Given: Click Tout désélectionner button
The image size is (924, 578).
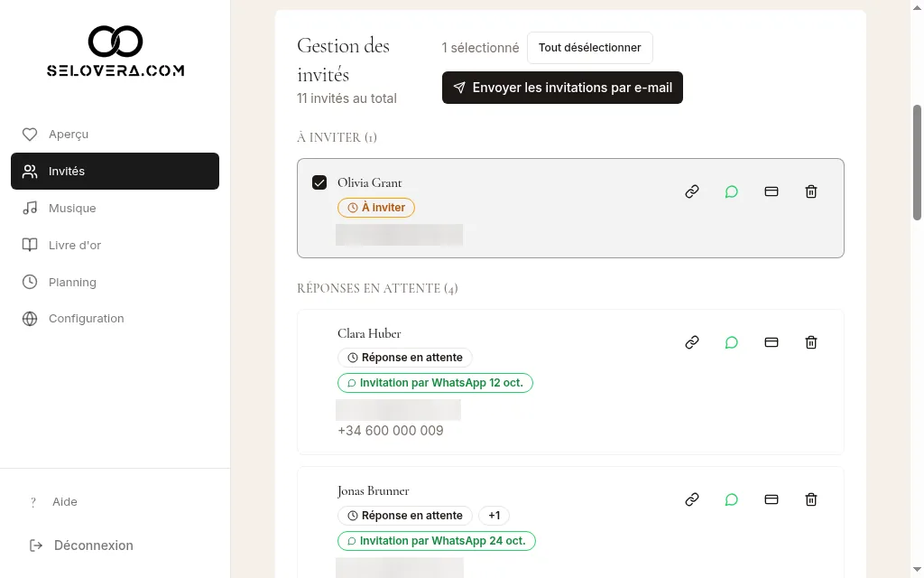Looking at the screenshot, I should pos(590,48).
